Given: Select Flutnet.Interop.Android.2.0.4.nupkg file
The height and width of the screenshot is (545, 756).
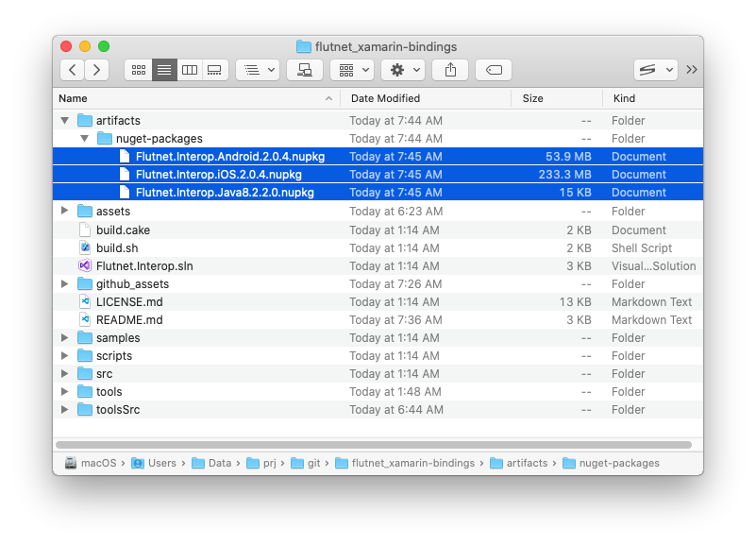Looking at the screenshot, I should [378, 156].
